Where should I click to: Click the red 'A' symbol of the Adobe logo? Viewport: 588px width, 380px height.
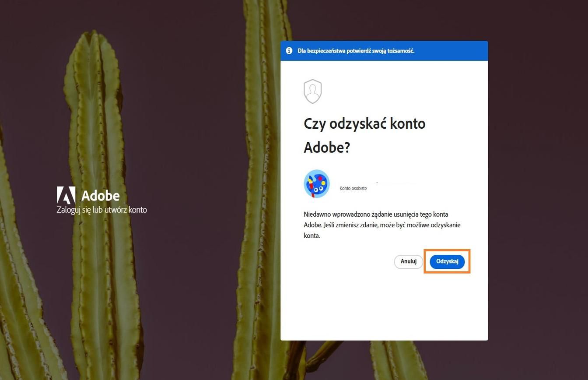(x=66, y=196)
